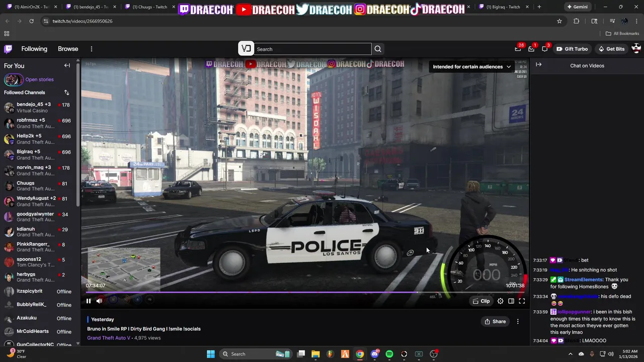Open Discord from the taskbar

(374, 354)
